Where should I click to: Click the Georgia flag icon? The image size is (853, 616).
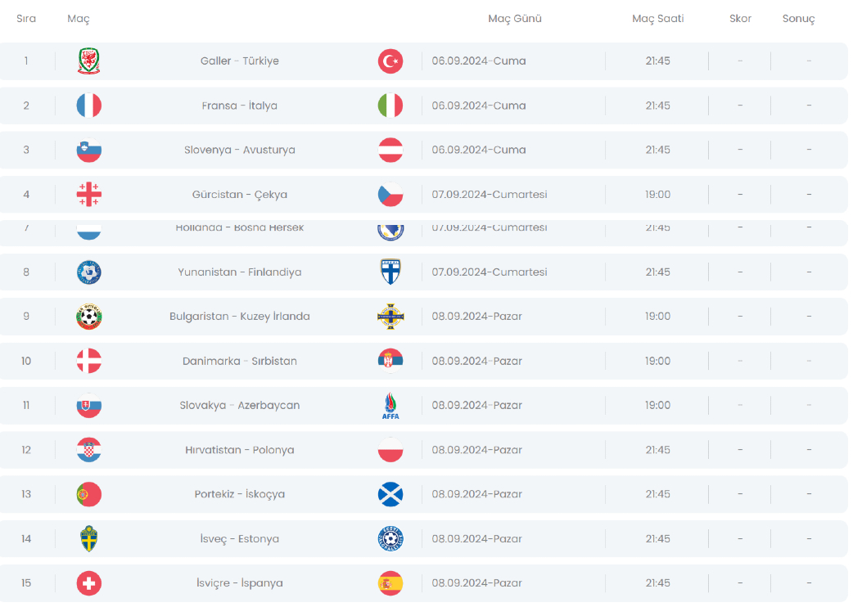coord(88,195)
